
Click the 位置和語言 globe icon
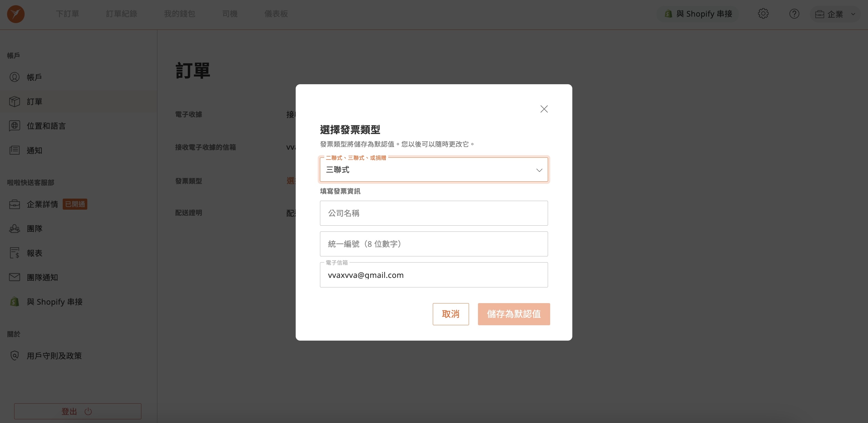click(14, 126)
